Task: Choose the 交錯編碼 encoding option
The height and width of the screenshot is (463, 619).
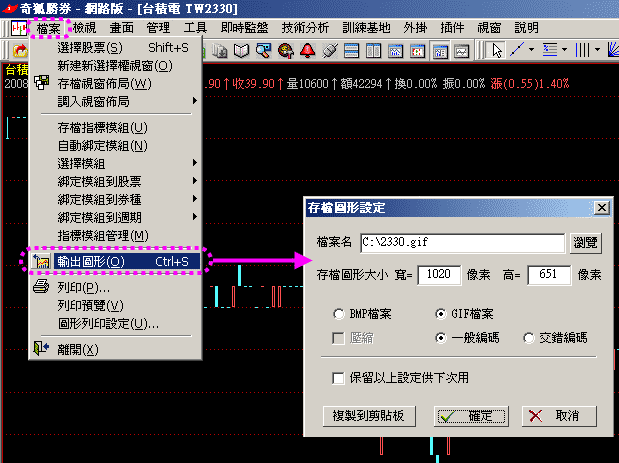Action: click(x=530, y=338)
